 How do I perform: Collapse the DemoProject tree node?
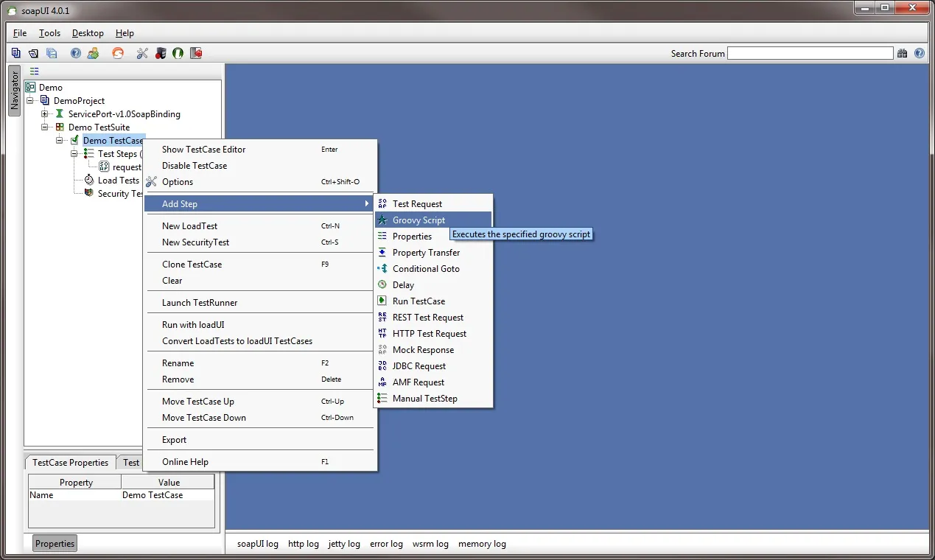pos(30,101)
